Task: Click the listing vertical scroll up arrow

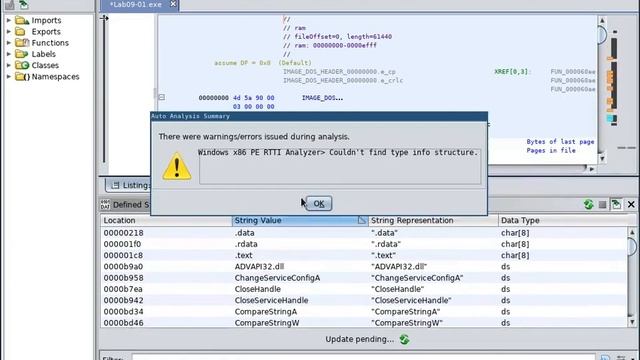Action: point(602,20)
